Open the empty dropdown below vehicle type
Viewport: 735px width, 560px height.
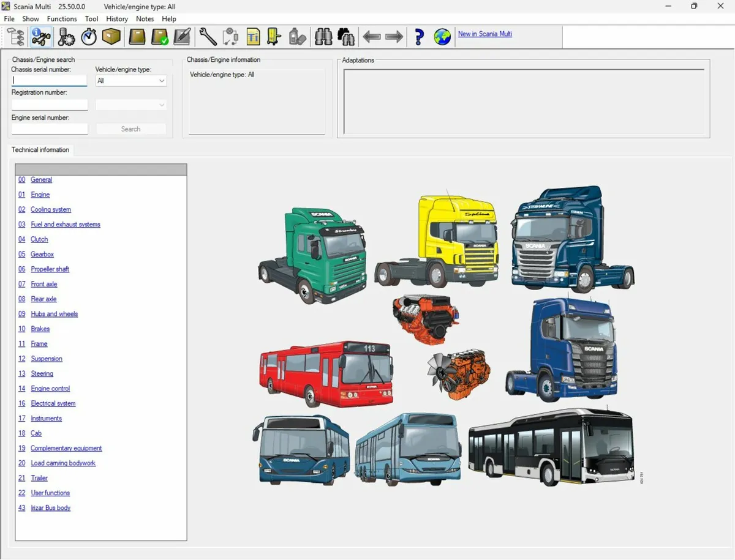click(130, 105)
